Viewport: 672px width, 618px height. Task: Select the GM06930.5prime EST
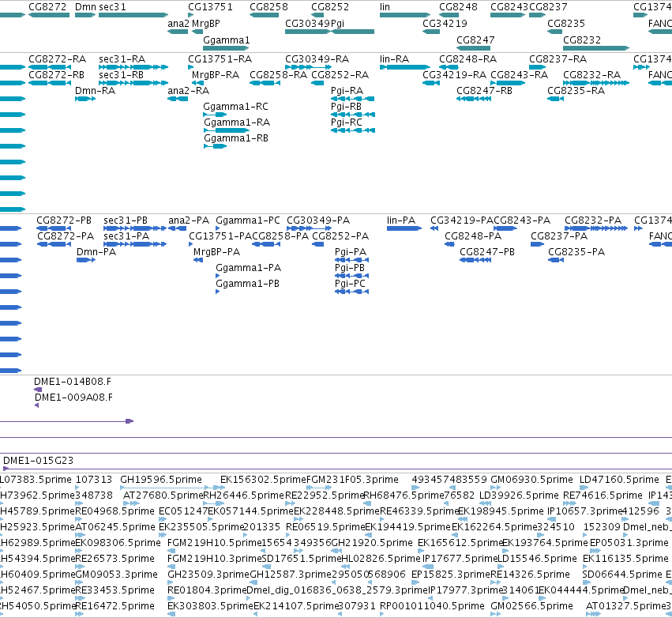(495, 487)
